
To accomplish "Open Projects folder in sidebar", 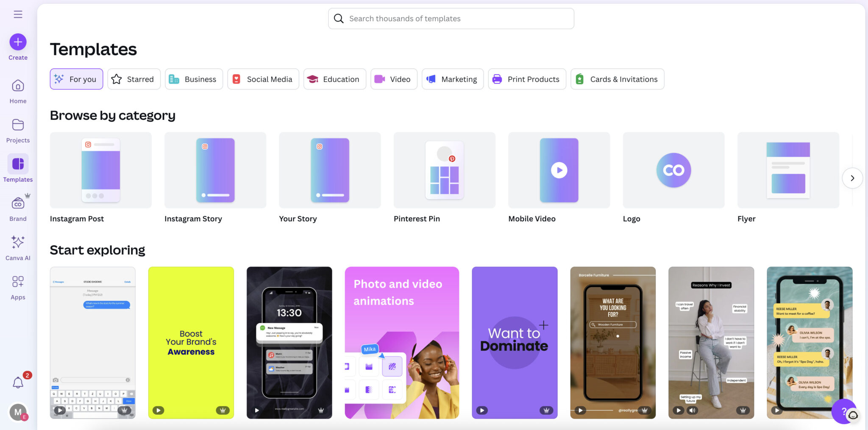I will [18, 130].
